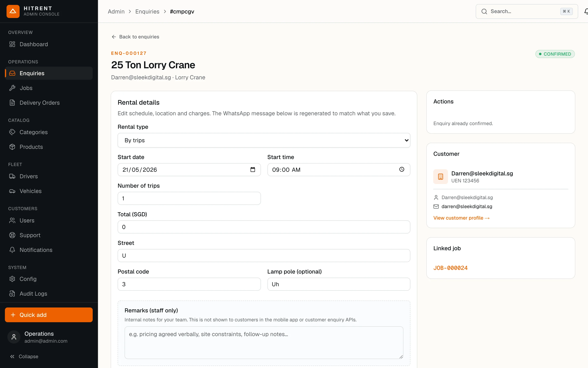
Task: Click the Collapse double-chevron icon
Action: pyautogui.click(x=12, y=356)
